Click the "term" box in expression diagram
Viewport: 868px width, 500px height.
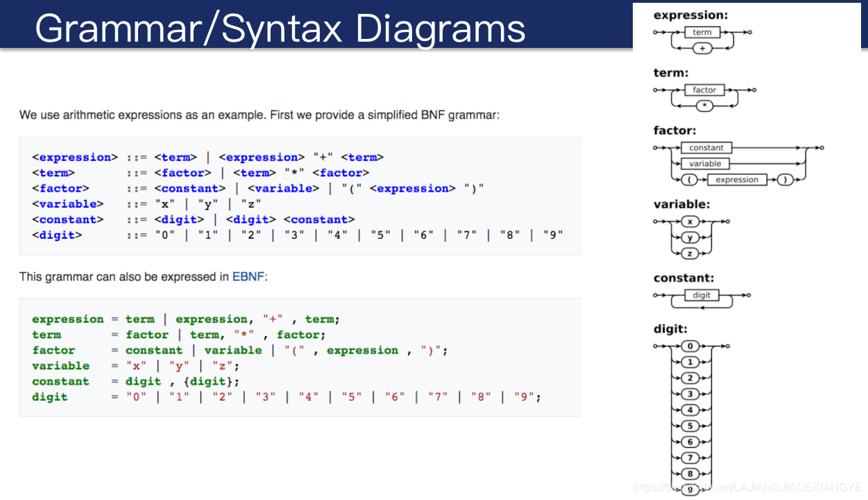click(x=702, y=32)
